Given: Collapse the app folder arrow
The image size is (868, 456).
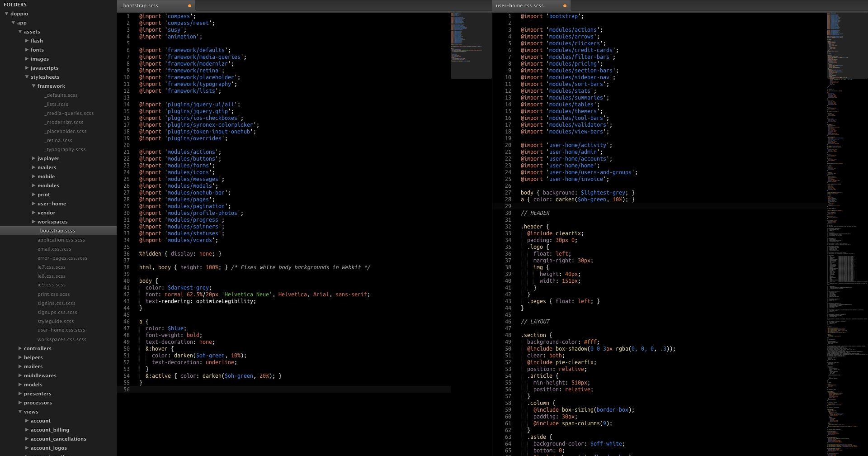Looking at the screenshot, I should tap(14, 23).
